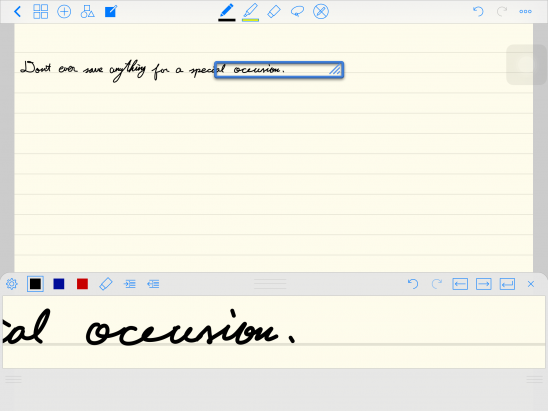The width and height of the screenshot is (548, 411).
Task: Select the zoom panel eraser
Action: pos(106,284)
